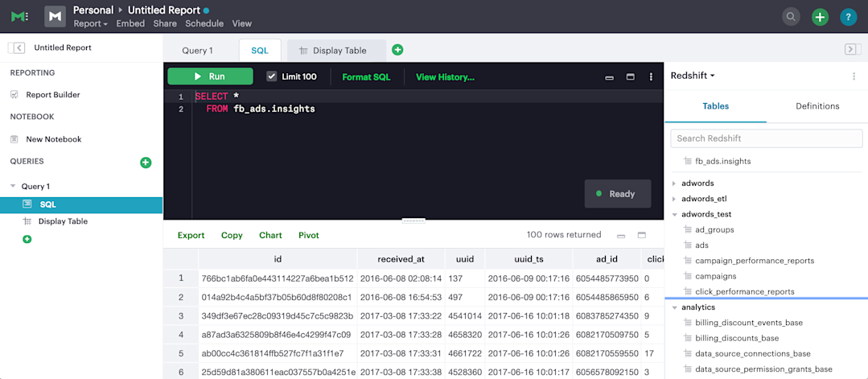Click Format SQL
Image resolution: width=868 pixels, height=379 pixels.
tap(367, 77)
